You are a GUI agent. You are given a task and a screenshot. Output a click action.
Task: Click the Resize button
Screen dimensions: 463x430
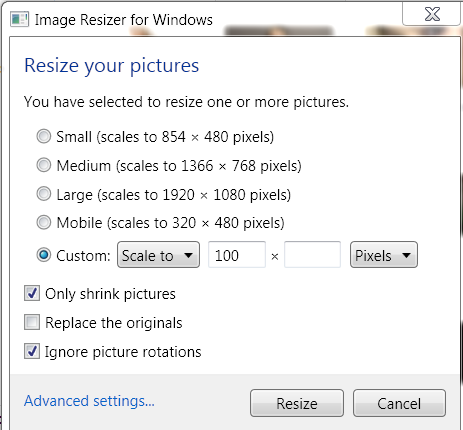297,403
